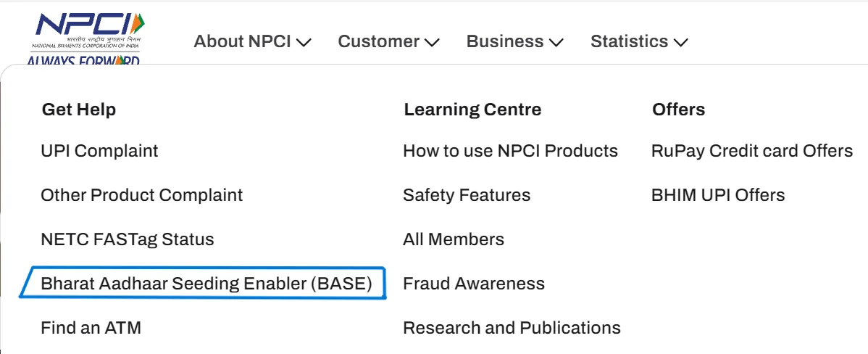Image resolution: width=868 pixels, height=354 pixels.
Task: Expand the About NPCI chevron
Action: (x=304, y=42)
